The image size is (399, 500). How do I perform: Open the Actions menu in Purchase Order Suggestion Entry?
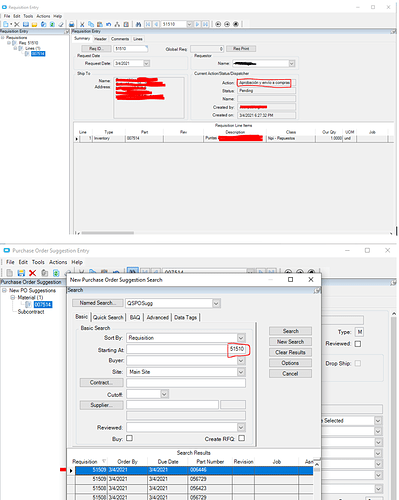point(58,262)
